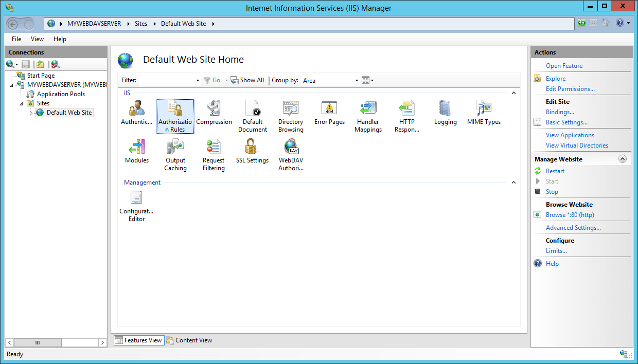Click the Create New Connection globe icon
Screen dimensions: 638x364
pos(10,64)
